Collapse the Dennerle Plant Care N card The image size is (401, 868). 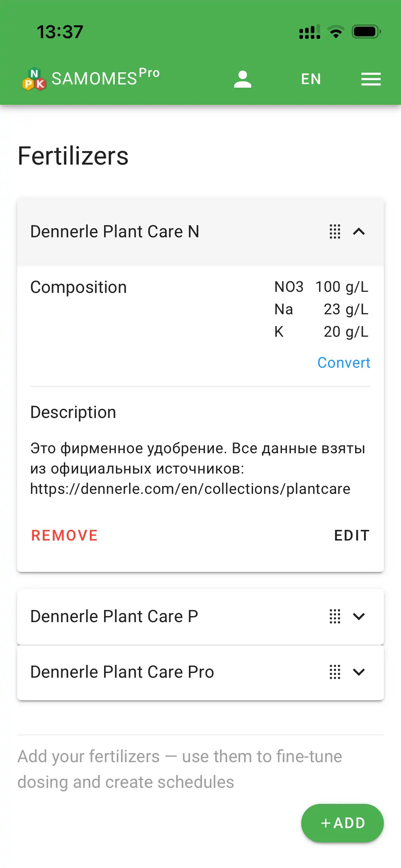tap(359, 232)
